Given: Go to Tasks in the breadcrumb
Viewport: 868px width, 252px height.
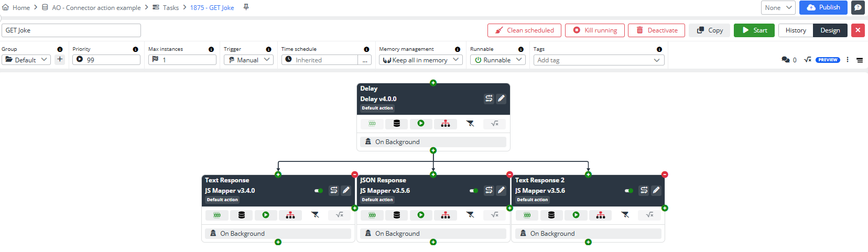Looking at the screenshot, I should (x=170, y=7).
